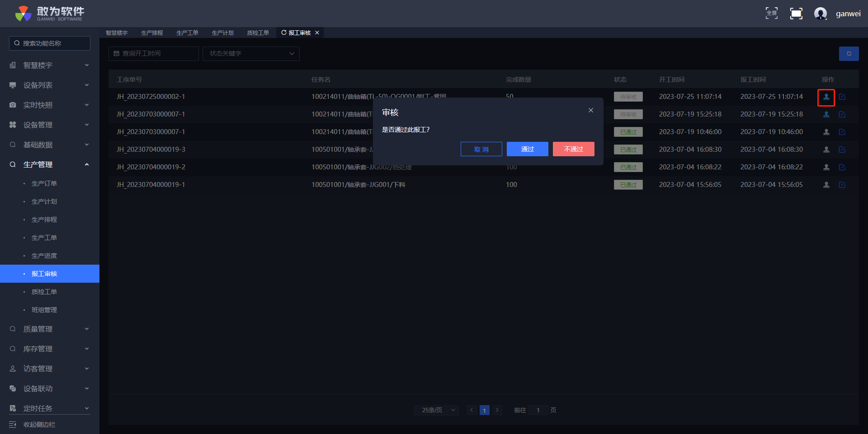868x434 pixels.
Task: Expand the 访客管理 sidebar menu
Action: coord(50,369)
